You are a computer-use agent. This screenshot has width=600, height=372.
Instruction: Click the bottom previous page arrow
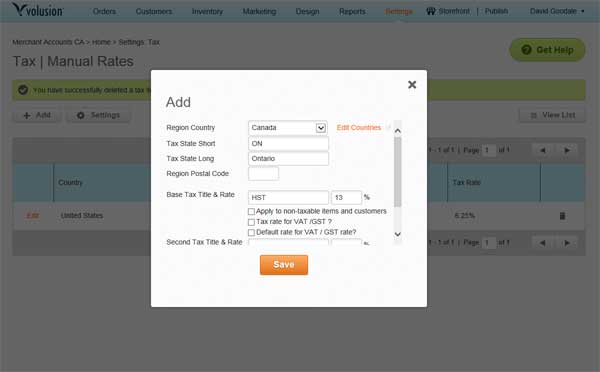542,243
